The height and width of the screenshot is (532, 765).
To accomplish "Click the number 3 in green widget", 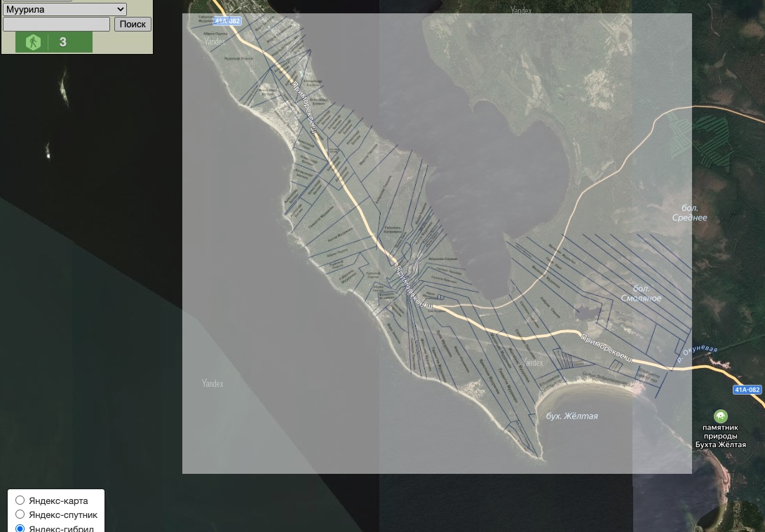I will [x=63, y=42].
